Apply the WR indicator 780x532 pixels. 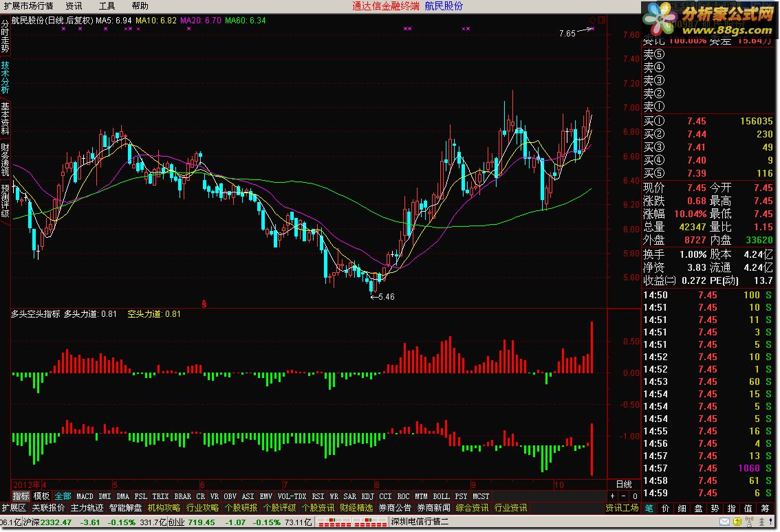[334, 496]
